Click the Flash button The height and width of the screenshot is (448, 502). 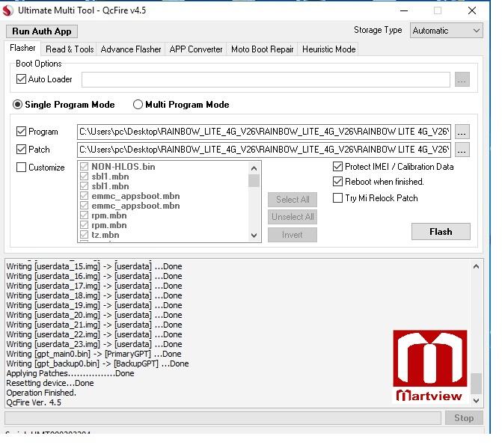(441, 232)
